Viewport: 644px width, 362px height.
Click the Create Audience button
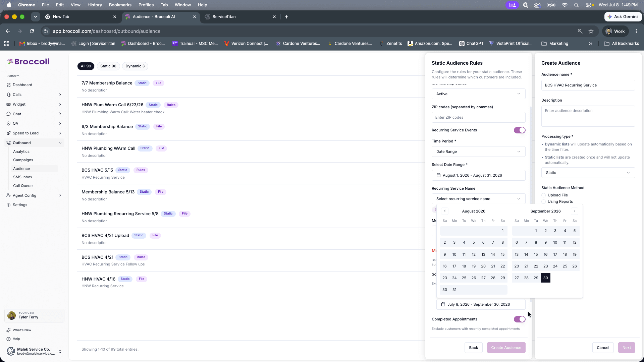click(506, 348)
